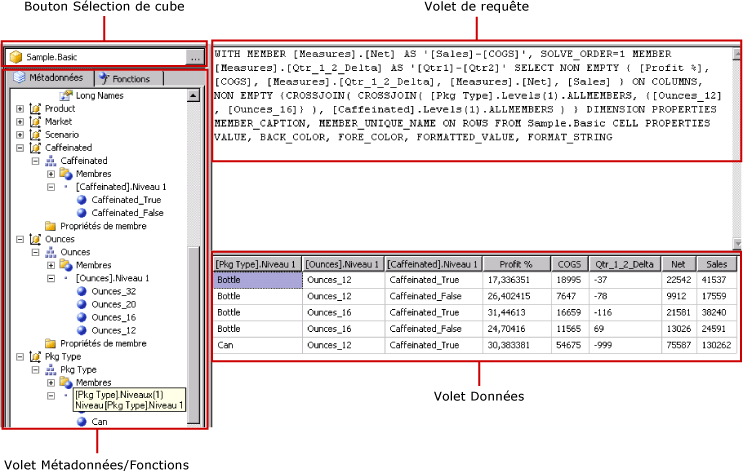Click Ounces_20 member sphere icon
This screenshot has width=744, height=472.
point(82,304)
